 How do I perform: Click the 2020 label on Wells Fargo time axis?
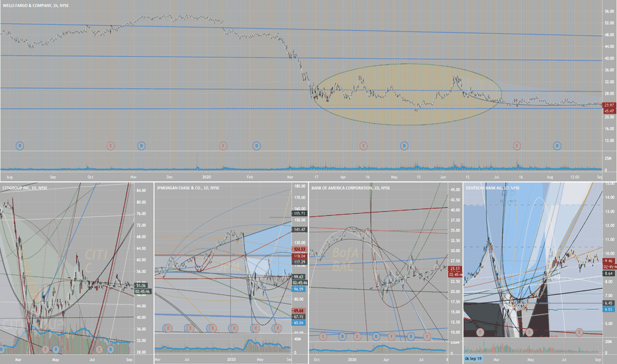tap(207, 177)
